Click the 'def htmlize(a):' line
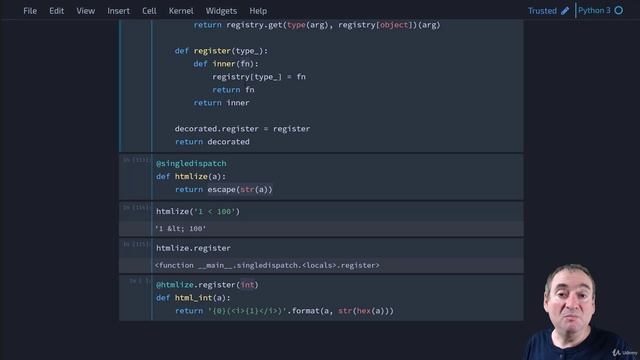 [x=191, y=176]
